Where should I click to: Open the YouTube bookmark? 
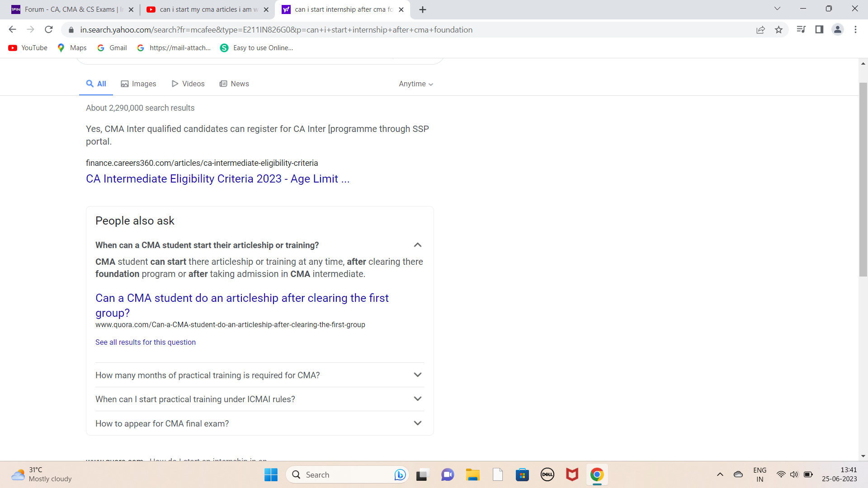(28, 48)
